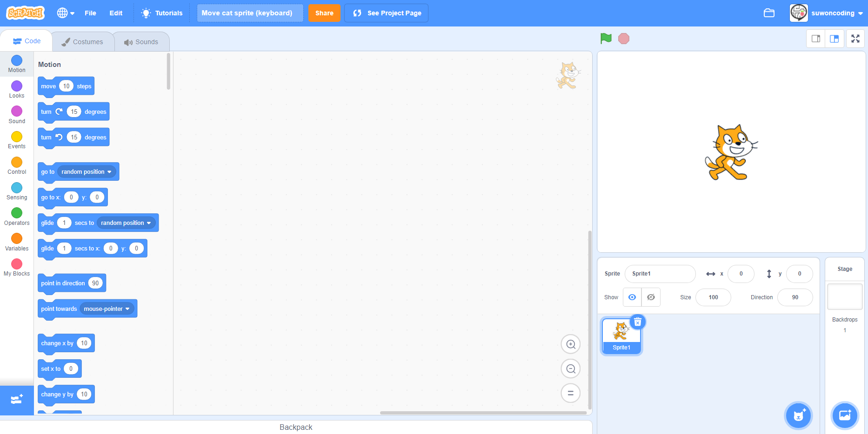Click the workspace horizontal scrollbar
This screenshot has height=434, width=868.
(483, 413)
